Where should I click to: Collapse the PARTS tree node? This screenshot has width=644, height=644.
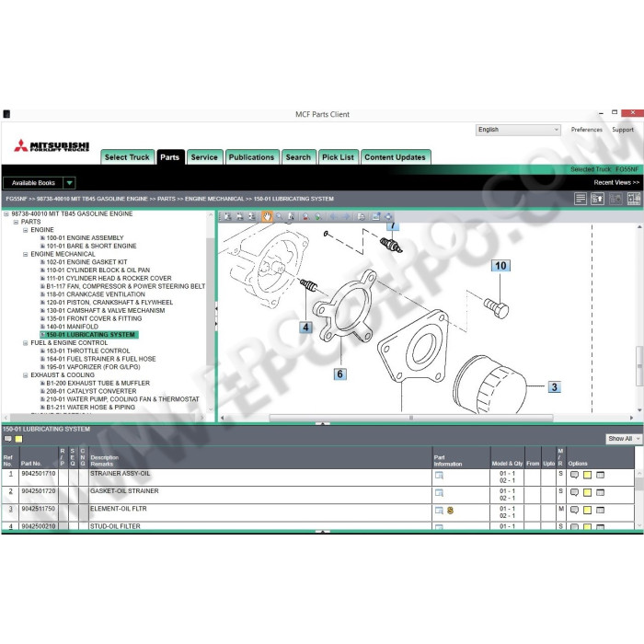pyautogui.click(x=16, y=223)
